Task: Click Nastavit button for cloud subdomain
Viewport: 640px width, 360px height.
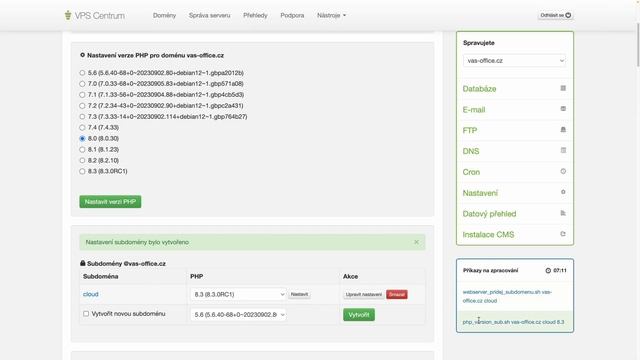Action: (299, 294)
